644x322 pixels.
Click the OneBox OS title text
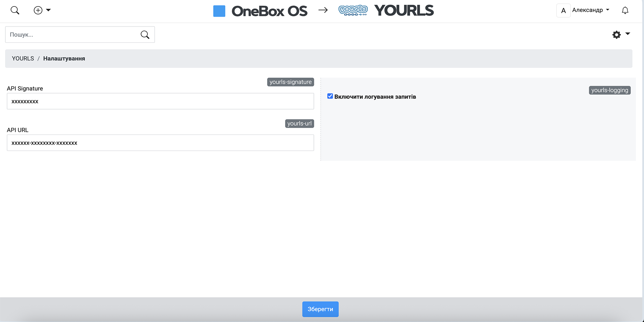coord(269,11)
